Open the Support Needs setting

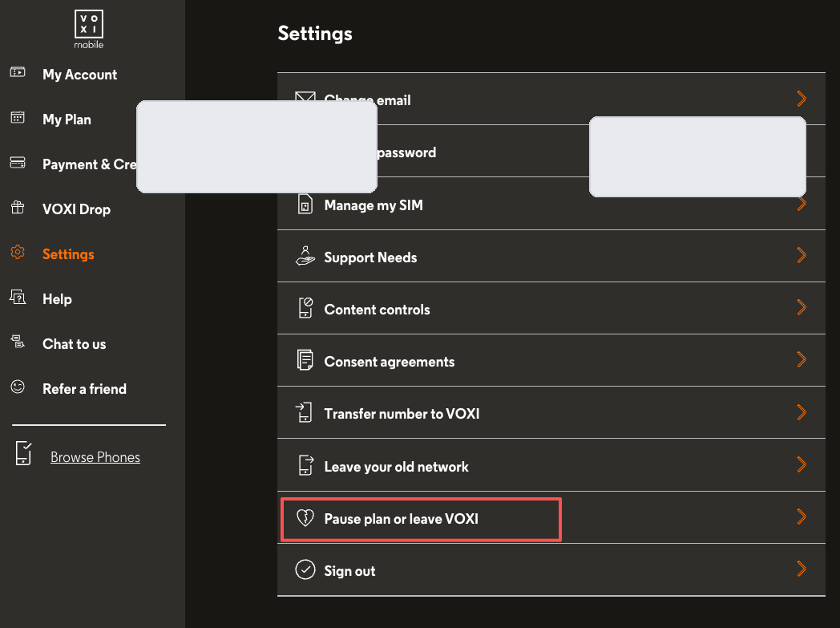pyautogui.click(x=551, y=256)
